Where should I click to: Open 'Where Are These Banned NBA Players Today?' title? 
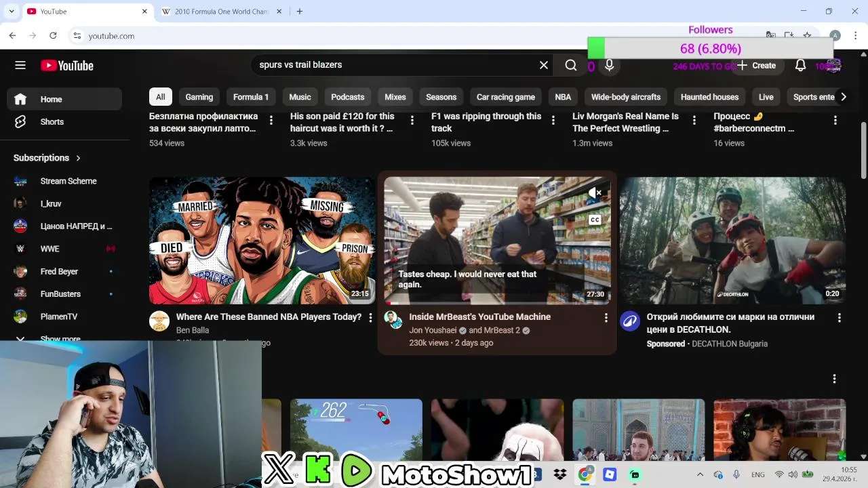point(269,317)
